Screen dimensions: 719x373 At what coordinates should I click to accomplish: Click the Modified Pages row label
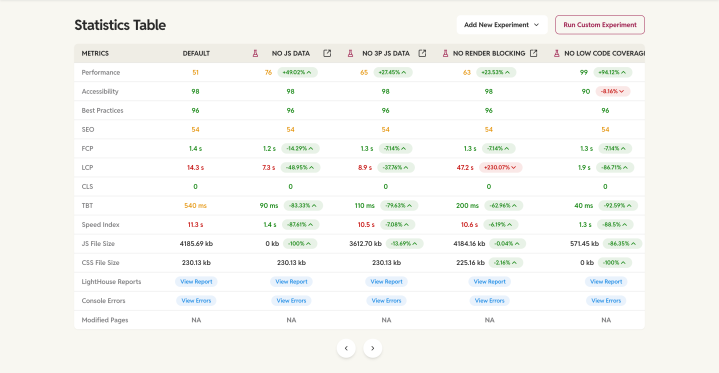(x=105, y=320)
